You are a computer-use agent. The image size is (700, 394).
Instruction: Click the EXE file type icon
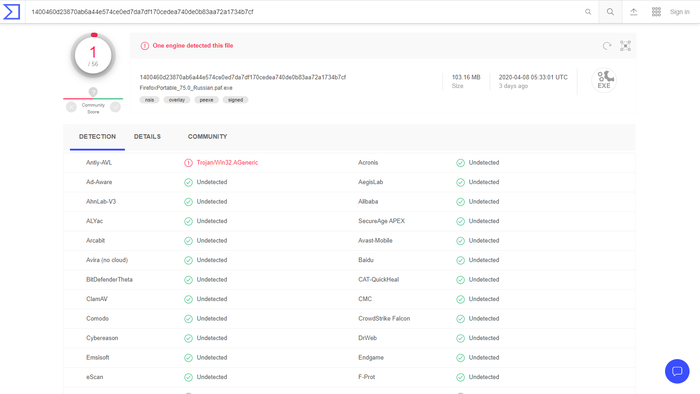pyautogui.click(x=604, y=80)
